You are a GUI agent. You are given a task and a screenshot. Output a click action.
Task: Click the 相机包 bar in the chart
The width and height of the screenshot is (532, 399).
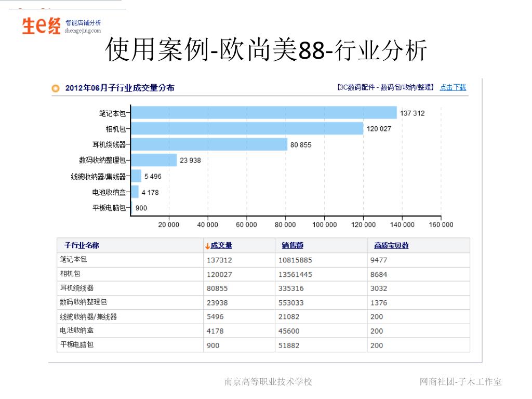pos(247,129)
